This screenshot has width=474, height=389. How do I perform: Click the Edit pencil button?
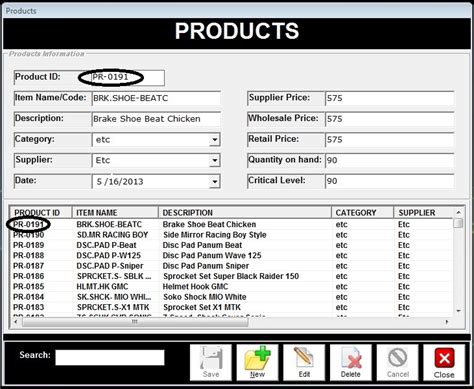304,362
